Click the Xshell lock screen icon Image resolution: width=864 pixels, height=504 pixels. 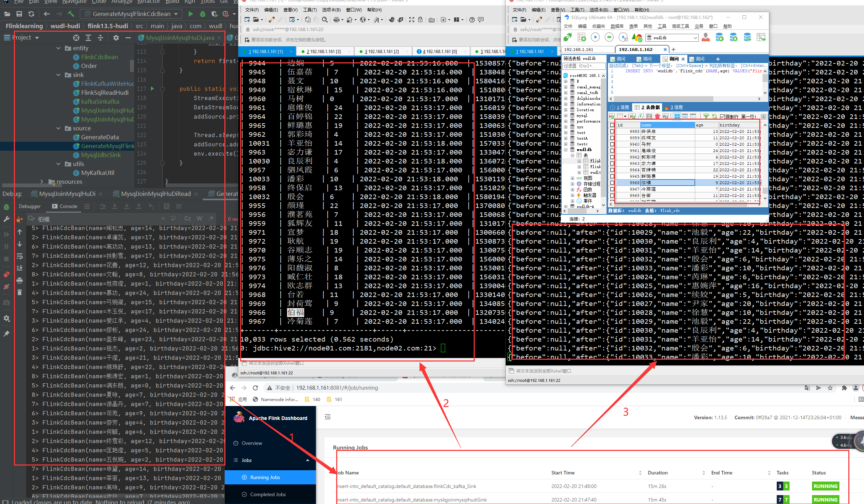420,20
